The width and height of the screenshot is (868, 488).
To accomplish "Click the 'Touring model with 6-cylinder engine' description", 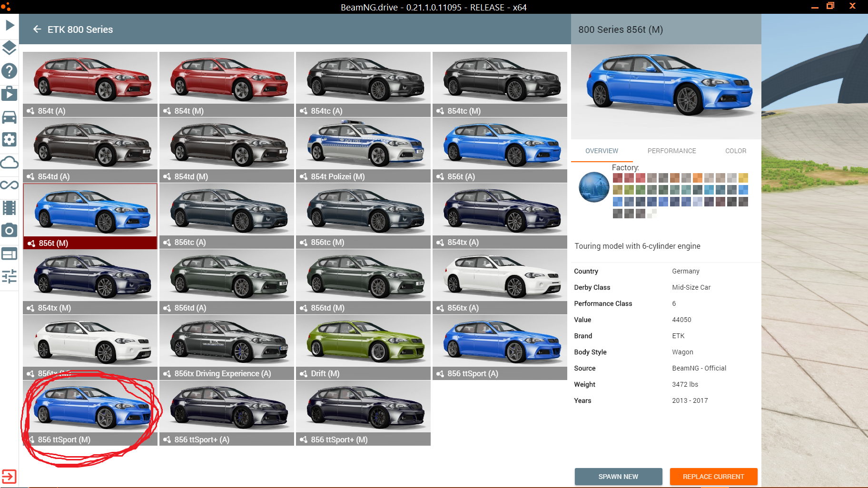I will coord(637,246).
